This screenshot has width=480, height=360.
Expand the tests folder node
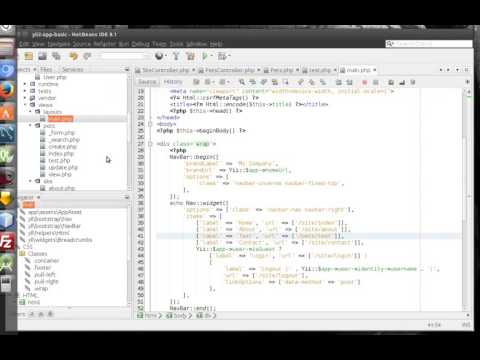pos(25,91)
